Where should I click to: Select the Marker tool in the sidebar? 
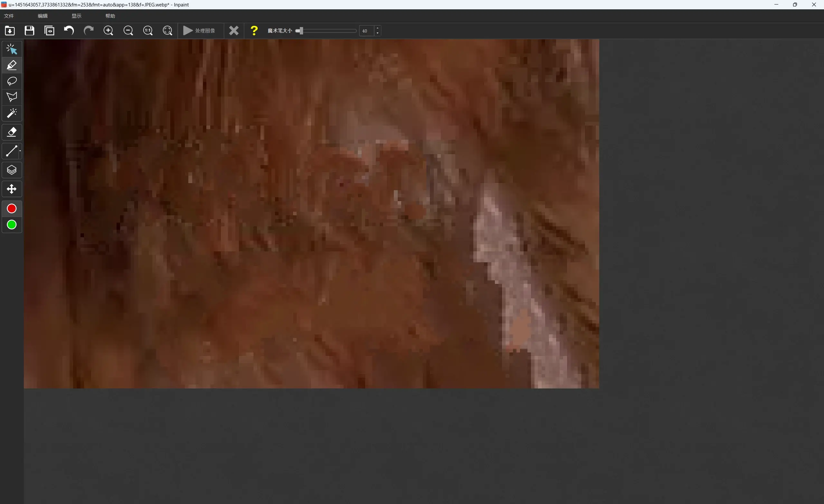coord(11,65)
